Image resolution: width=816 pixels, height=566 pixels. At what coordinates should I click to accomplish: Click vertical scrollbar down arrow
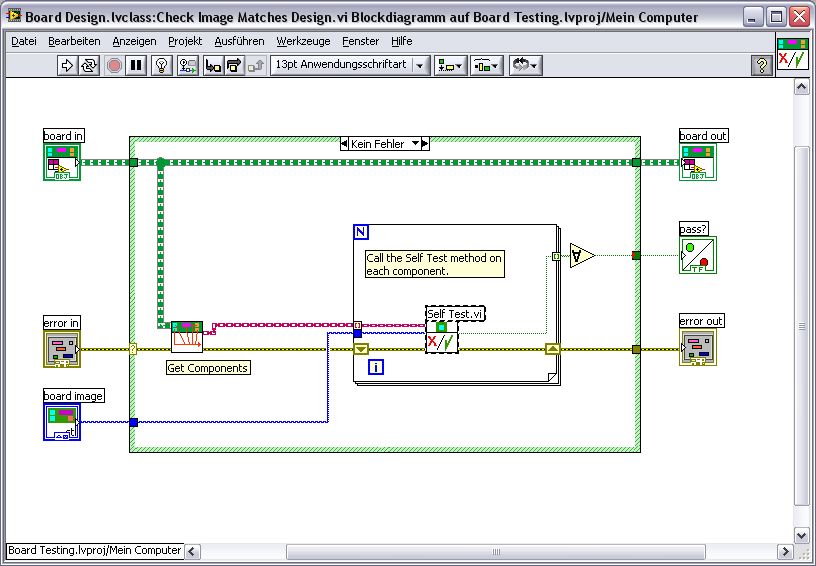pyautogui.click(x=801, y=535)
